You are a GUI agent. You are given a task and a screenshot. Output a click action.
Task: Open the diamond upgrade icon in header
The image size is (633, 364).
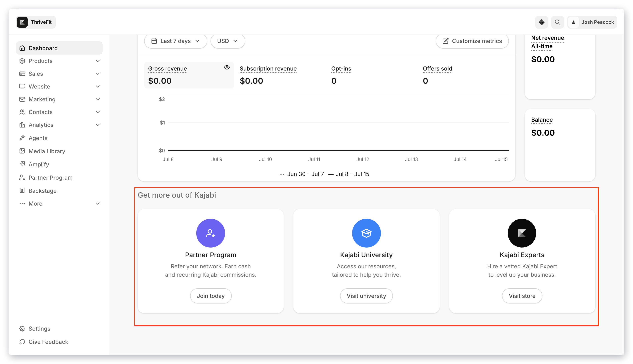[x=541, y=22]
